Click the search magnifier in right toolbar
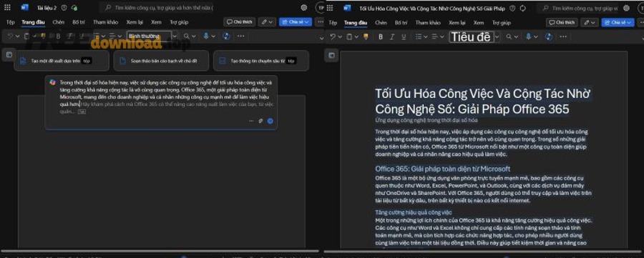 pyautogui.click(x=509, y=36)
